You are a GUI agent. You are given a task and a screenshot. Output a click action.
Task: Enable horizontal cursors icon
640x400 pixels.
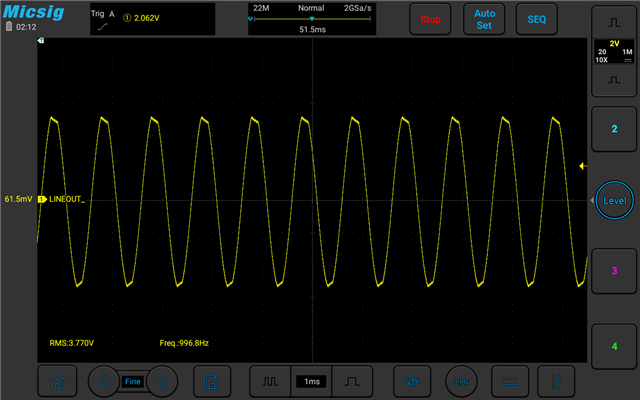click(510, 382)
